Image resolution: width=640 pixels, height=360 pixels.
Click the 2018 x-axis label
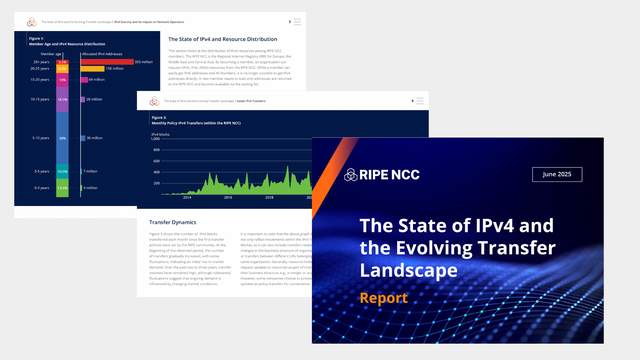(x=269, y=198)
